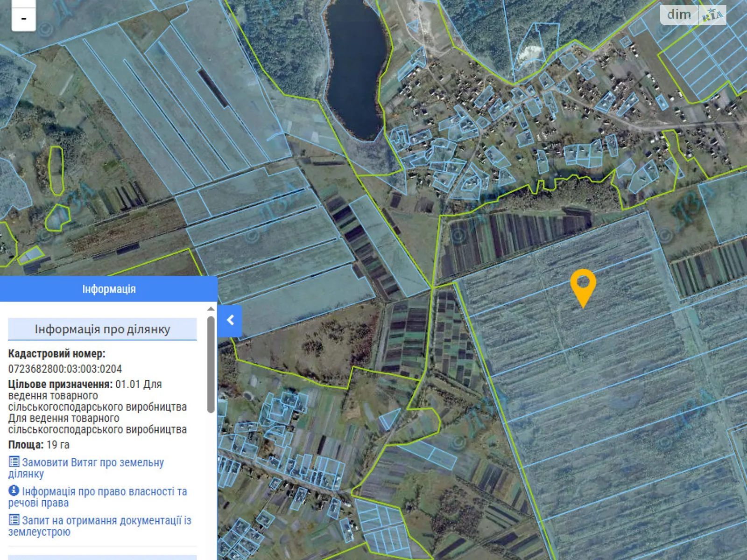Click the document icon beside Замовити Витяг

pyautogui.click(x=14, y=462)
